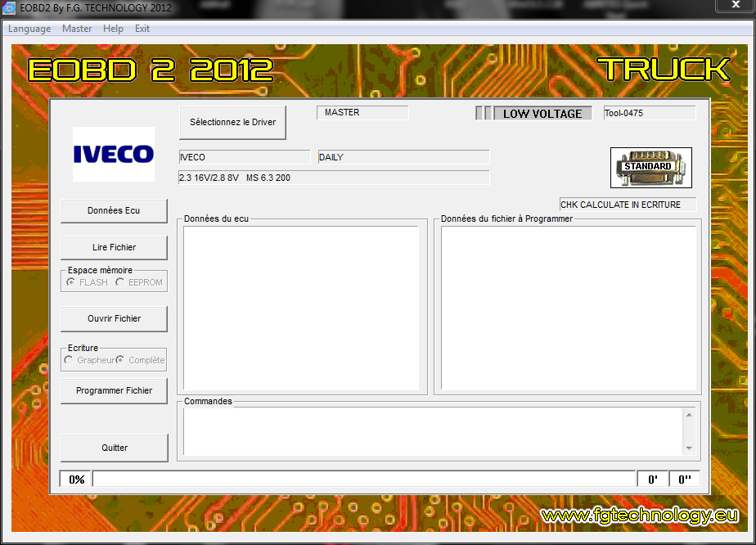Image resolution: width=756 pixels, height=545 pixels.
Task: Open the Language menu
Action: [x=29, y=29]
